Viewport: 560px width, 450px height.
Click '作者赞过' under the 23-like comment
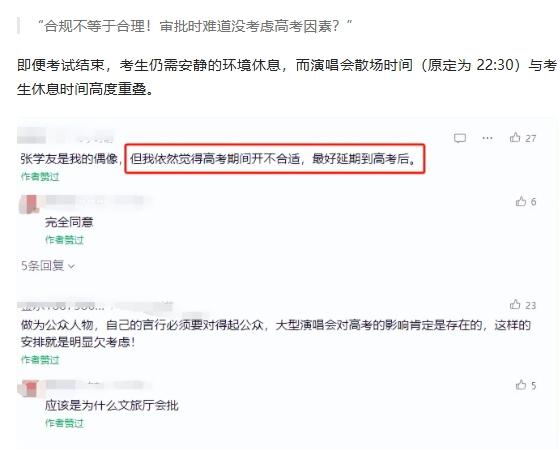tap(40, 360)
